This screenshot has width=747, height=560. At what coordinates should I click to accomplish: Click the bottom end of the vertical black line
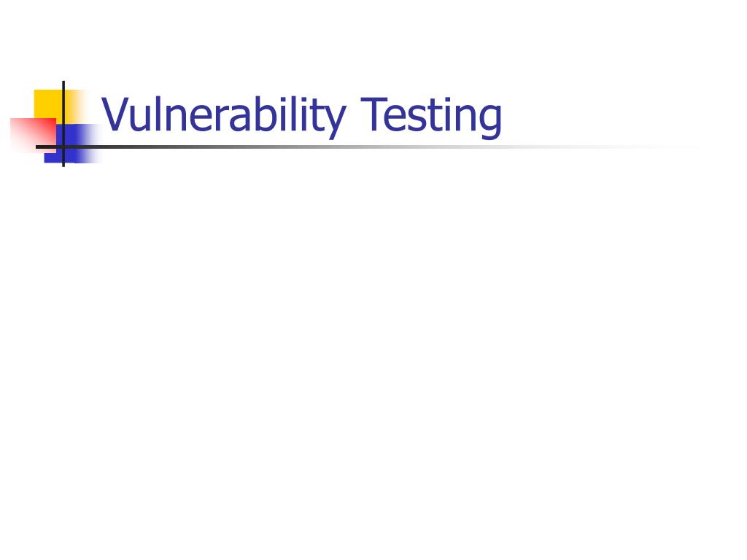(x=63, y=166)
